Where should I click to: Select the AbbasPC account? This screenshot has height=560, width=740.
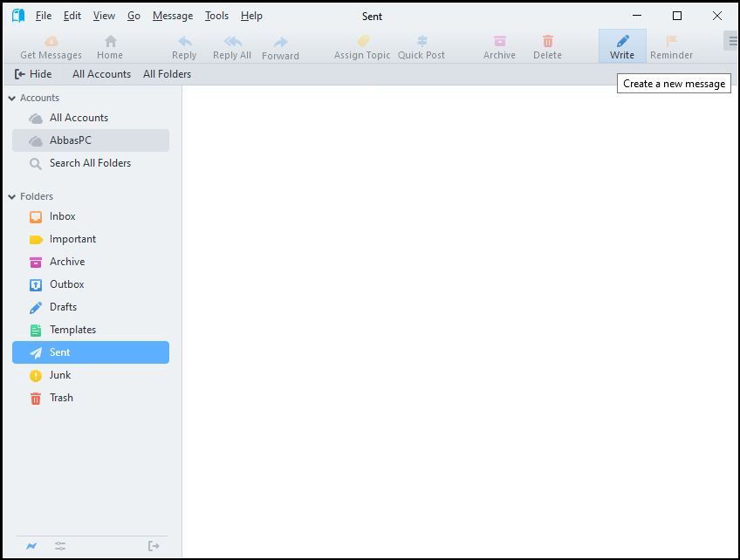click(x=91, y=140)
